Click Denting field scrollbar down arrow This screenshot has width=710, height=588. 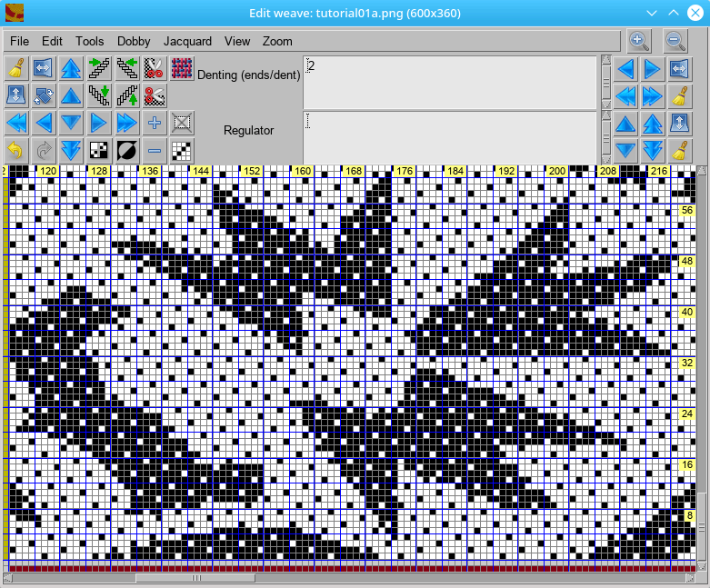[605, 105]
